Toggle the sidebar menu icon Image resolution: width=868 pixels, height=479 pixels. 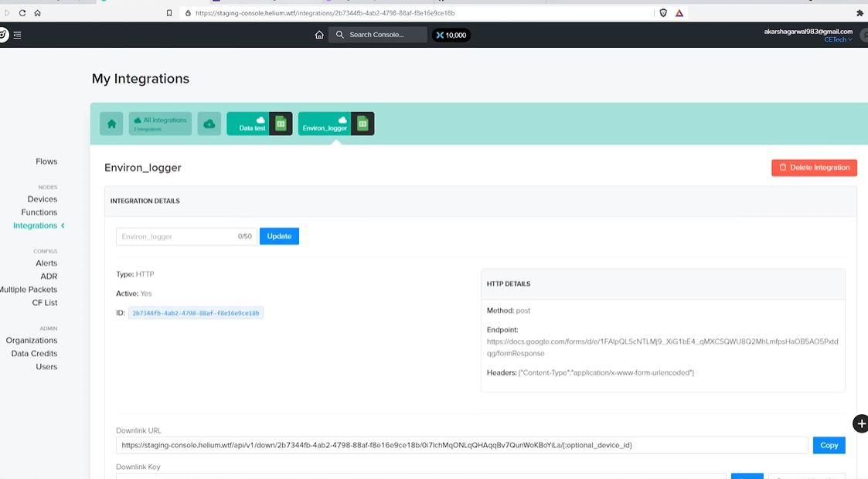click(17, 35)
